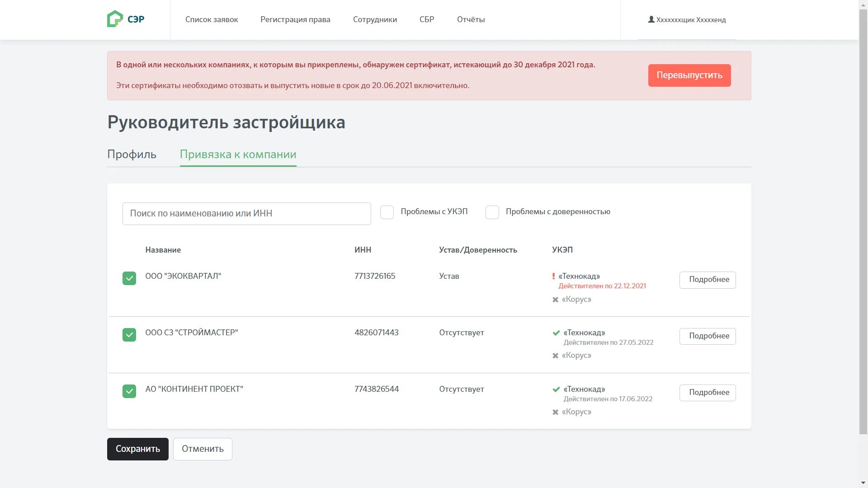
Task: Click the Отменить button
Action: [203, 449]
